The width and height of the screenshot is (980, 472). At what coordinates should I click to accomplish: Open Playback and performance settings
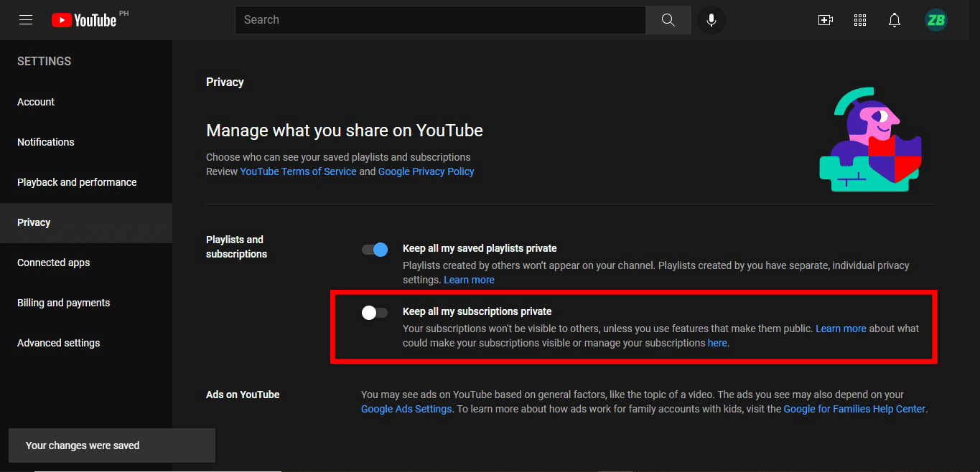coord(86,182)
